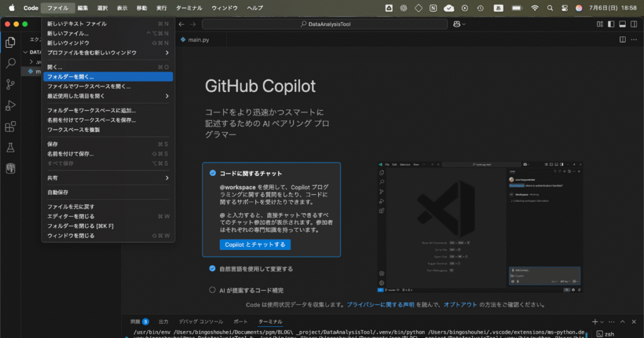The height and width of the screenshot is (338, 644).
Task: Open the GitHub Copilot icon in title bar
Action: click(457, 25)
